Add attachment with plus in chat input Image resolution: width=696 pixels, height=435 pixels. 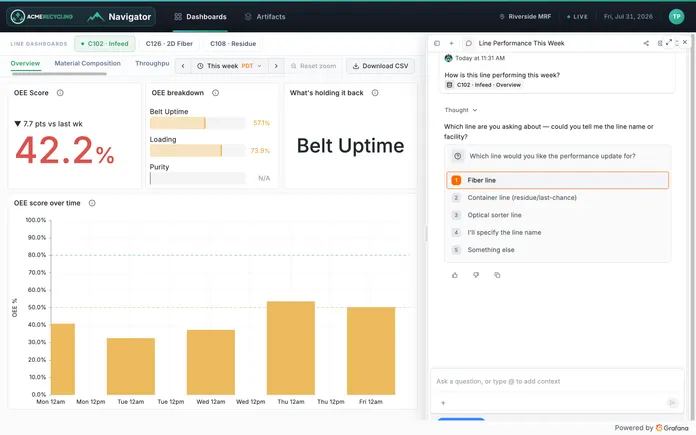(x=443, y=403)
